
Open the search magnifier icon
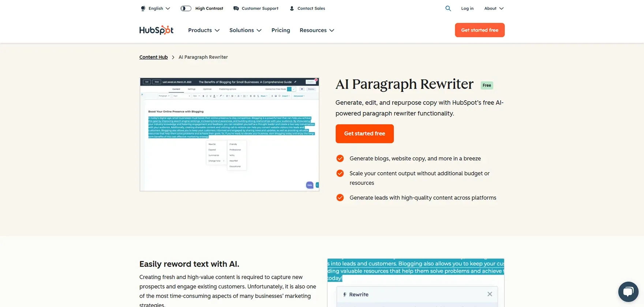coord(448,8)
